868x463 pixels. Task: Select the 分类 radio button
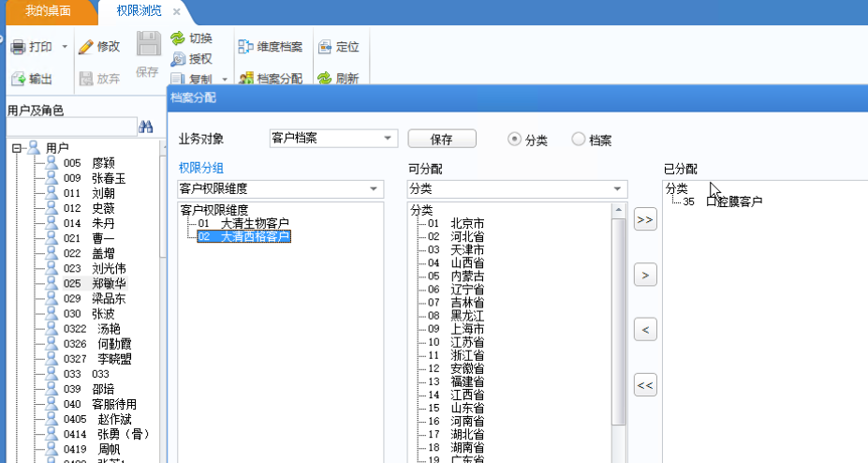pyautogui.click(x=514, y=139)
